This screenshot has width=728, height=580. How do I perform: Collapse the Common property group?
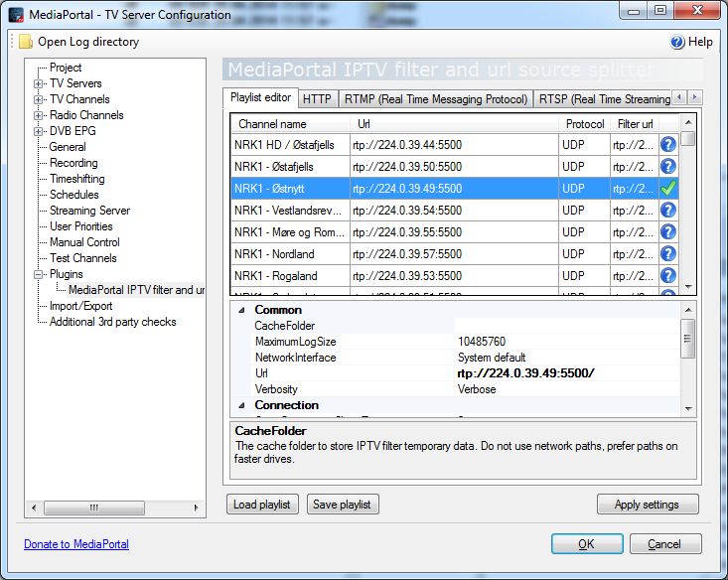[x=241, y=310]
